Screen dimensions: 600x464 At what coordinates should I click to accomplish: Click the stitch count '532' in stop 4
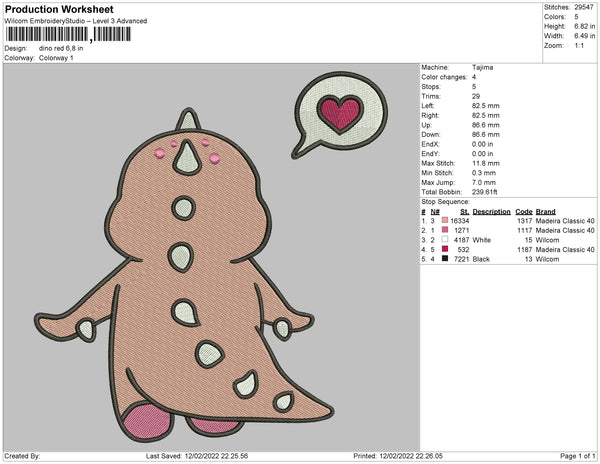[x=463, y=249]
